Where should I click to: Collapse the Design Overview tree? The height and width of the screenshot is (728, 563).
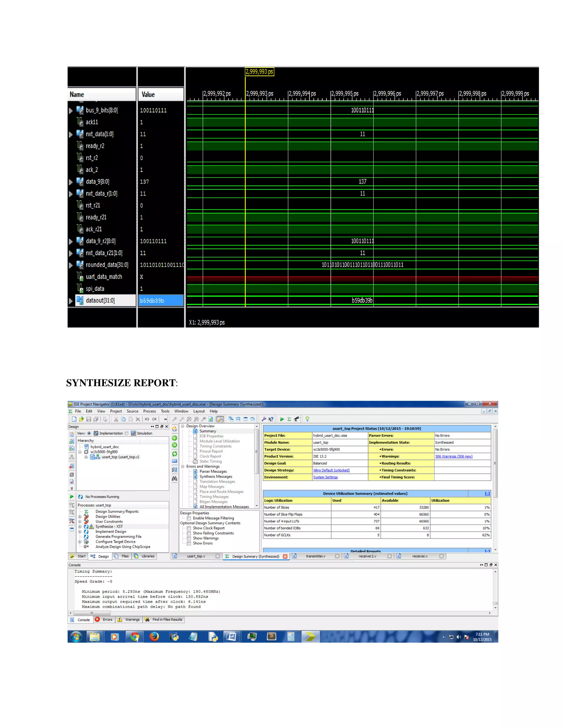183,426
